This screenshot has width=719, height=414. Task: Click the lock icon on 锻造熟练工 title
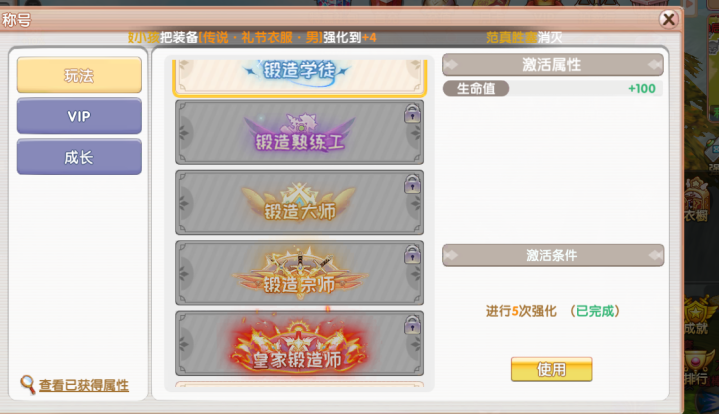pyautogui.click(x=412, y=113)
